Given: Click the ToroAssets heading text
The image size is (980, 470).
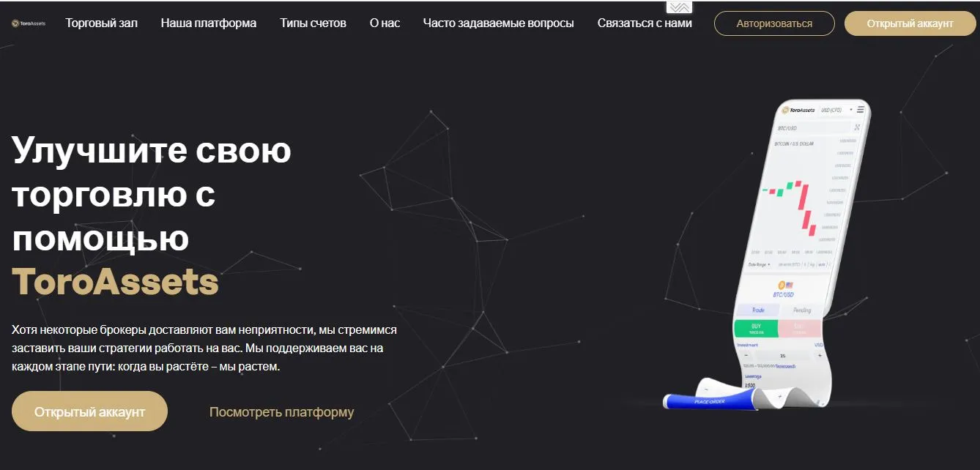Looking at the screenshot, I should click(x=115, y=282).
